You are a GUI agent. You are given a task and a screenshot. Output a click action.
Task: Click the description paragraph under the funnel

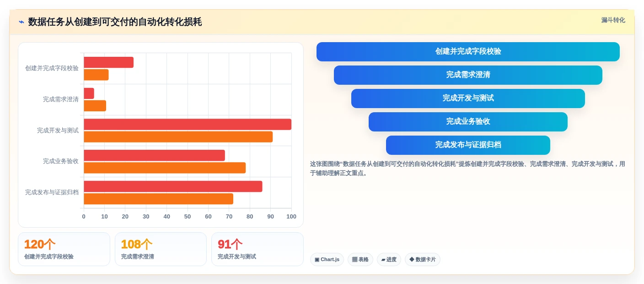pos(467,169)
